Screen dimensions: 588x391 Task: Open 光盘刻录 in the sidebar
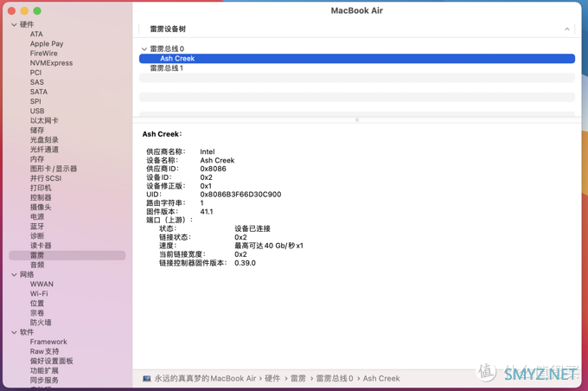44,140
